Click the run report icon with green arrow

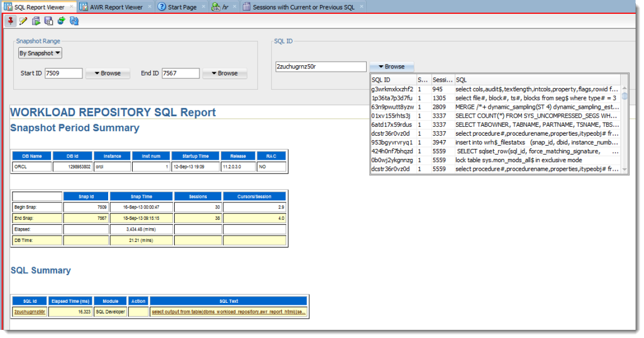click(x=36, y=21)
